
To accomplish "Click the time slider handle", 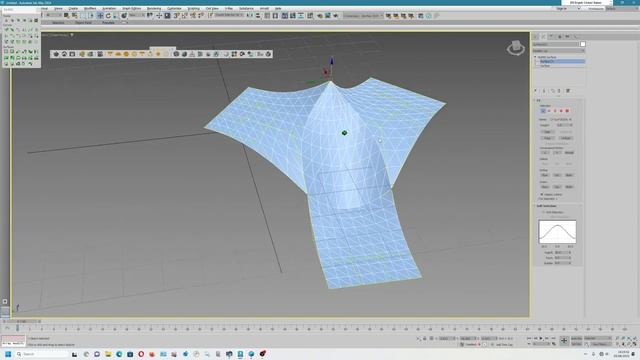I will (22, 322).
